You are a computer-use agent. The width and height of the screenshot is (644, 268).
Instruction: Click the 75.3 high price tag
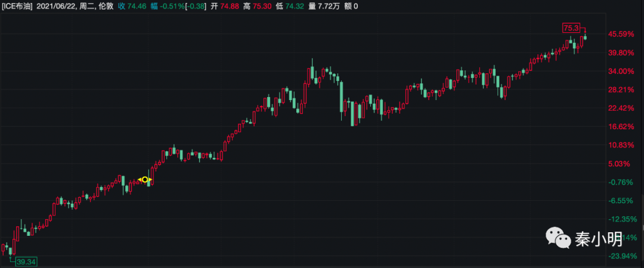(571, 27)
